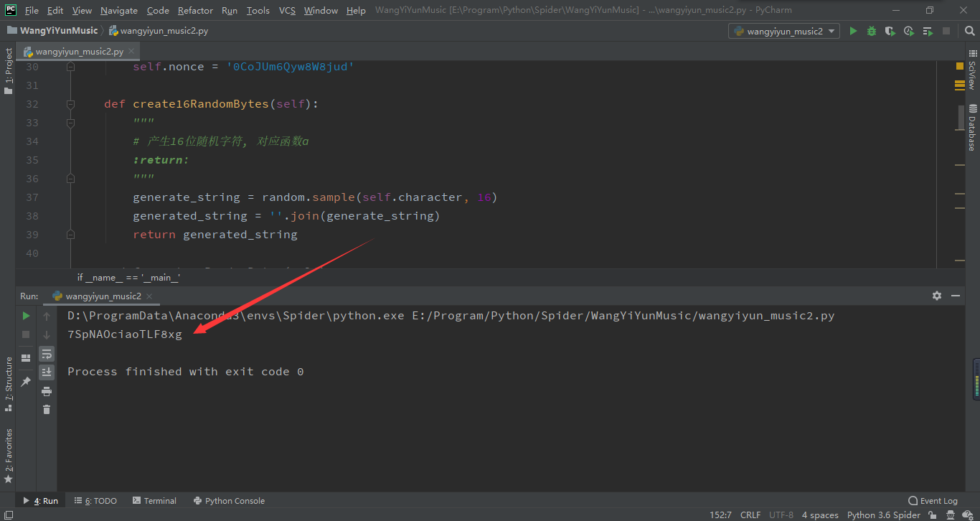
Task: Pin the Run tab with pin icon
Action: coord(26,381)
